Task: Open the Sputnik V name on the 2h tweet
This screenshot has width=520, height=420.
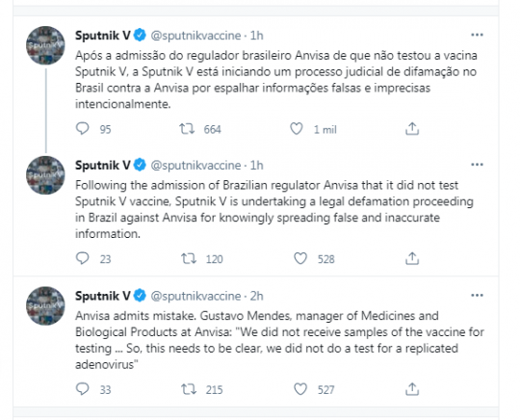Action: (103, 296)
